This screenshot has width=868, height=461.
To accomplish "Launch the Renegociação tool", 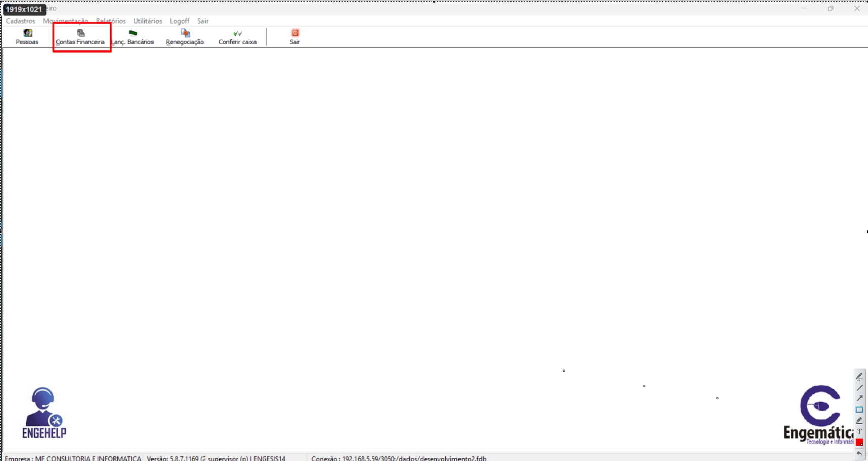I will click(185, 37).
